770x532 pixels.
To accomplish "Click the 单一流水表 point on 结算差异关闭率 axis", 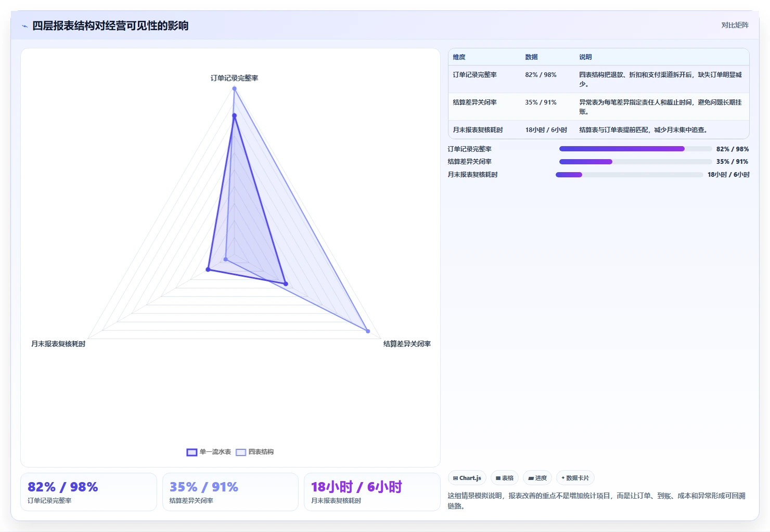I will click(x=286, y=284).
